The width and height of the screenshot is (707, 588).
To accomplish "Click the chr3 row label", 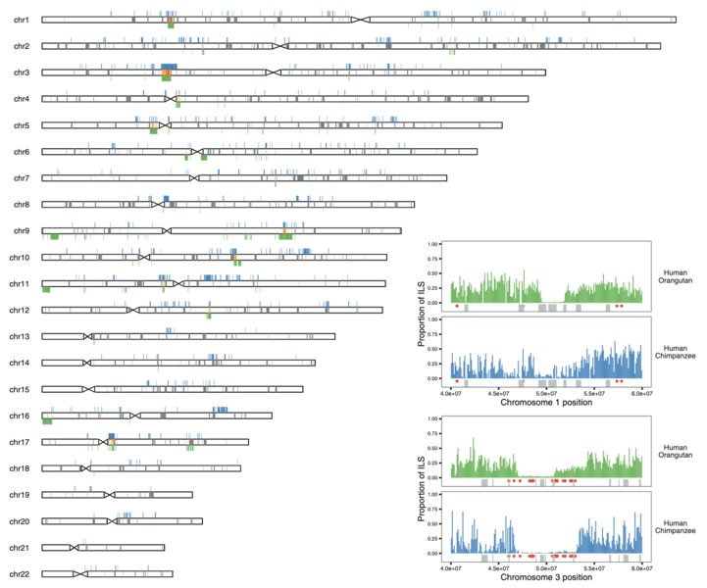I will 22,73.
